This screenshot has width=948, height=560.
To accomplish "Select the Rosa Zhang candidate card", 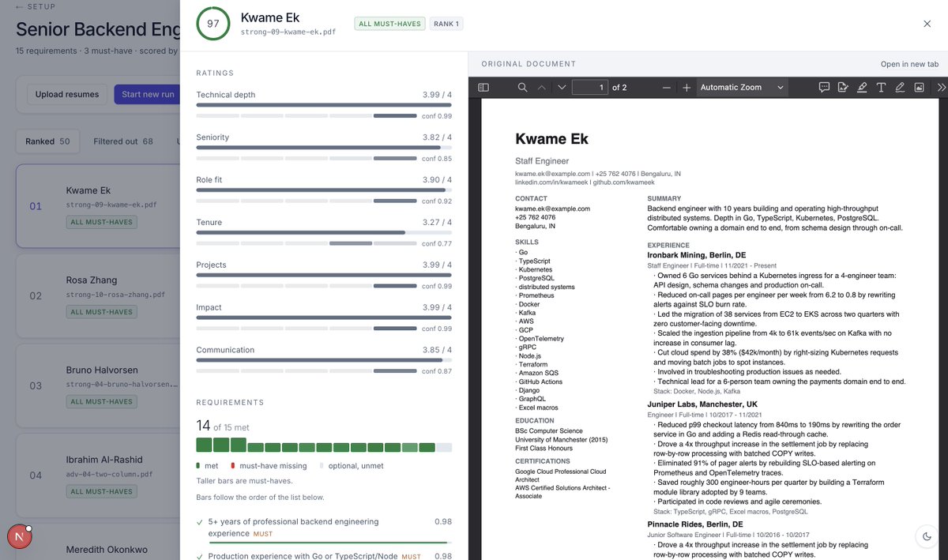I will coord(98,295).
